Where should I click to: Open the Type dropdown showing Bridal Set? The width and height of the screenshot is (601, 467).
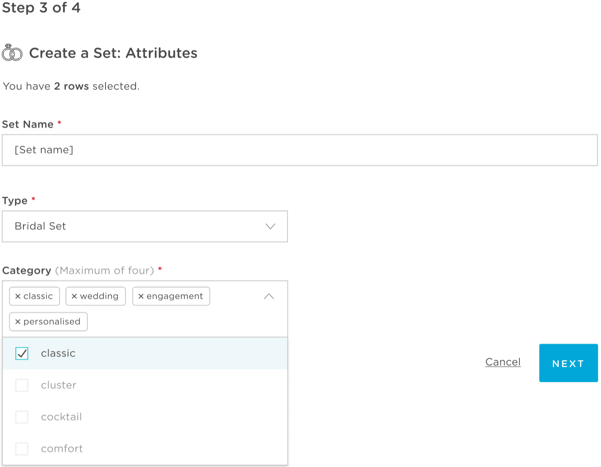[145, 226]
